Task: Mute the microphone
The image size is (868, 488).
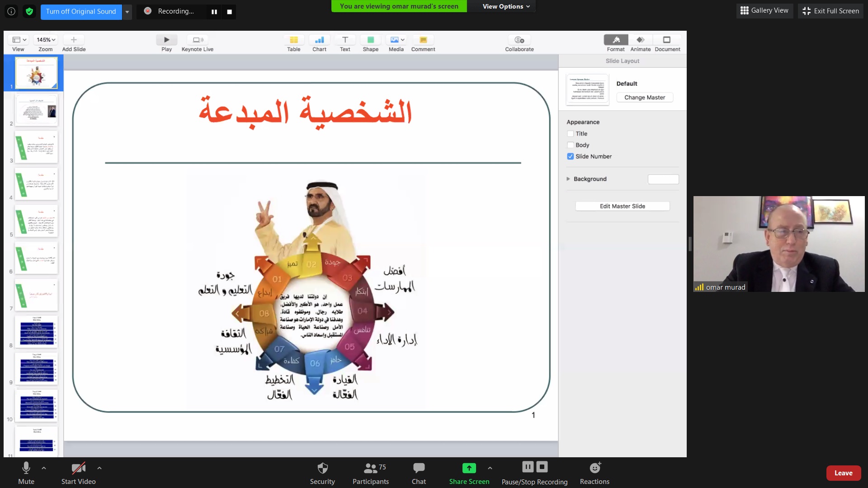Action: (x=26, y=468)
